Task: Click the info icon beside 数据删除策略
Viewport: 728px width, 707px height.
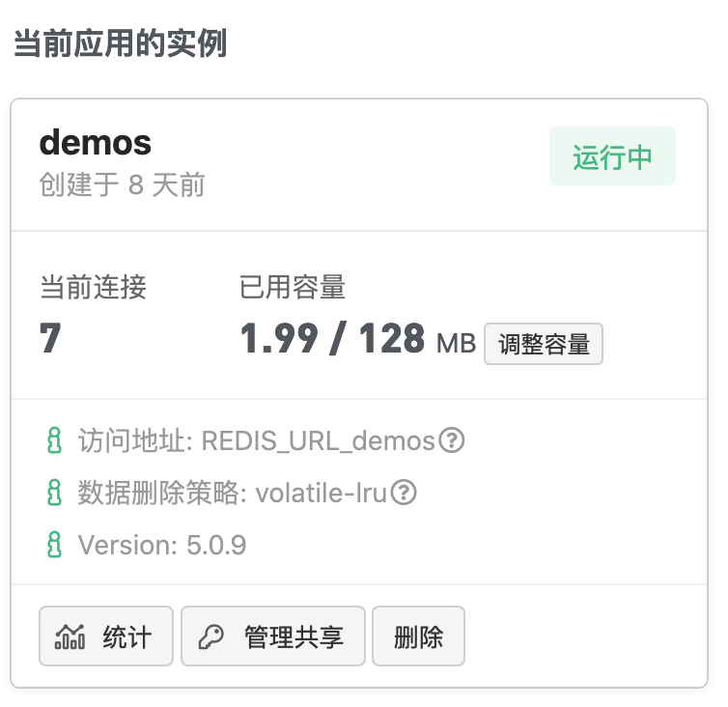Action: click(x=53, y=494)
